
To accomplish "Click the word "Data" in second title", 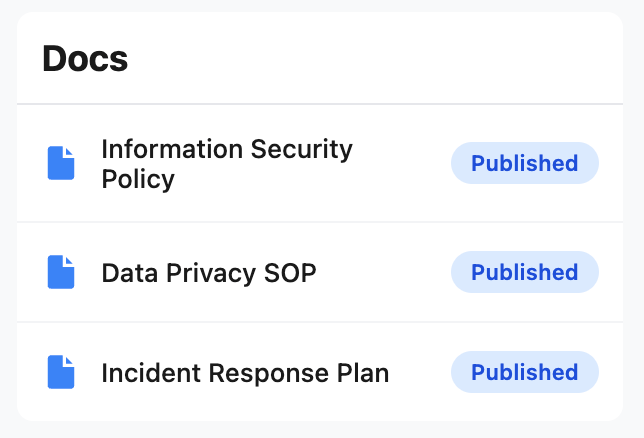I will pos(128,272).
